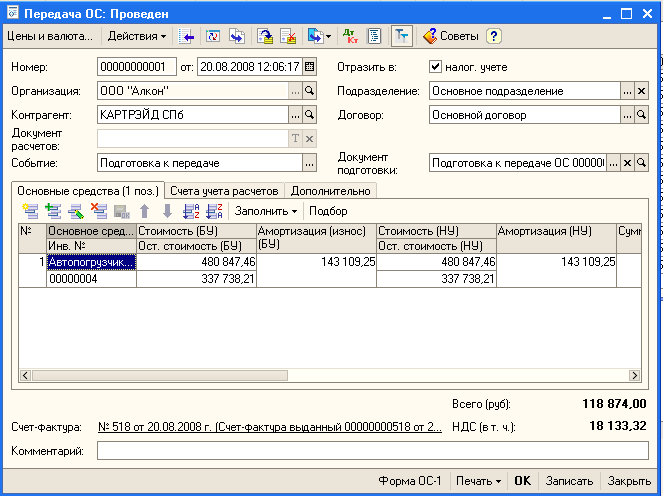
Task: Open the Контрагент lookup magnifier icon
Action: click(310, 115)
